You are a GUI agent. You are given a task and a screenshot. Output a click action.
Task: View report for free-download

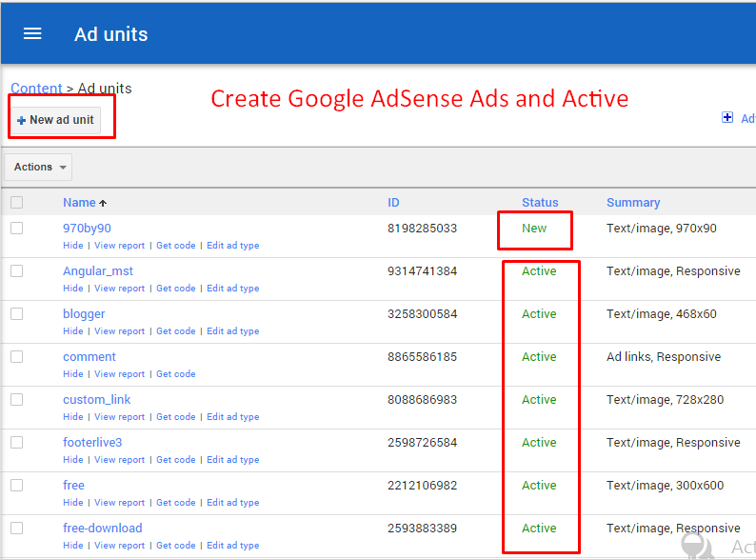120,546
